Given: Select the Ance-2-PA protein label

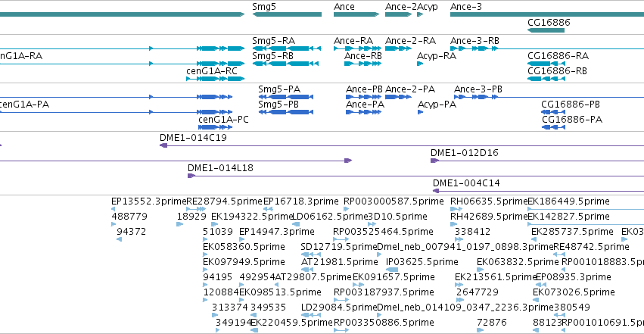Looking at the screenshot, I should pyautogui.click(x=410, y=89).
